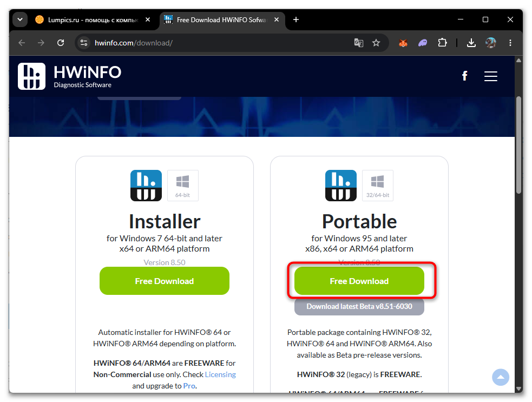Click the HWiNFO logo in site header
The width and height of the screenshot is (532, 402).
[70, 76]
